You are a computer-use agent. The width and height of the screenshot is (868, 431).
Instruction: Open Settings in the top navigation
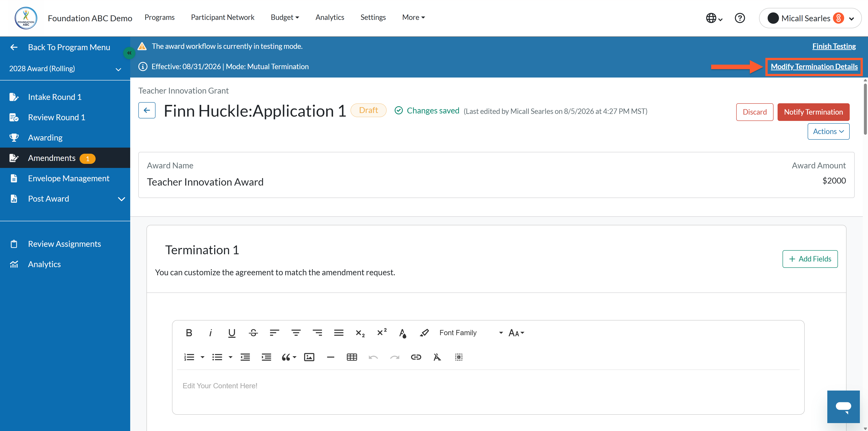pyautogui.click(x=373, y=18)
